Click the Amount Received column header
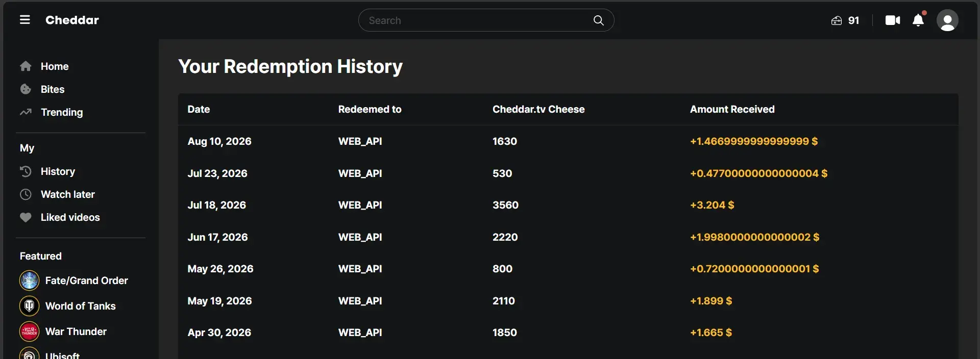This screenshot has width=980, height=359. 732,109
